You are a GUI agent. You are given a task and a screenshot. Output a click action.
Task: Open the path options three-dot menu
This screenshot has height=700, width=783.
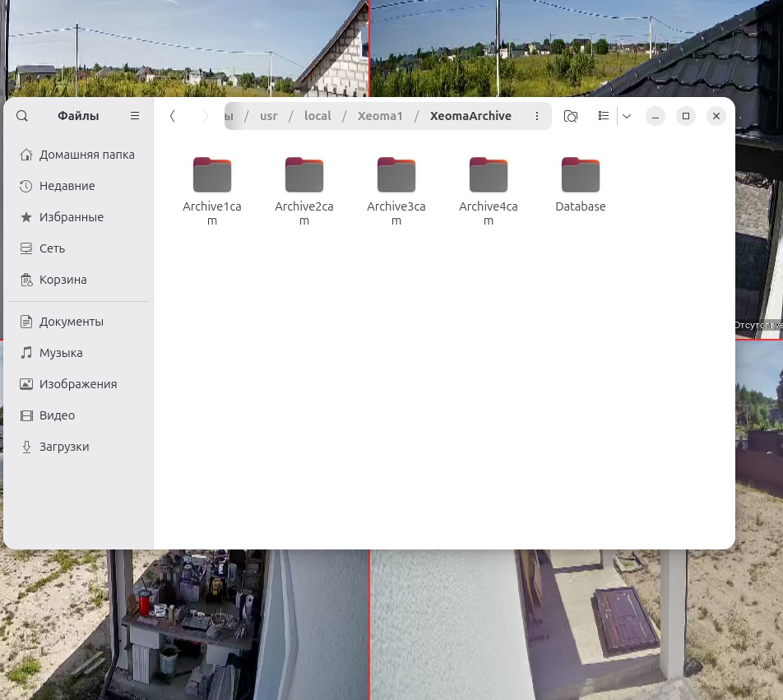tap(537, 116)
